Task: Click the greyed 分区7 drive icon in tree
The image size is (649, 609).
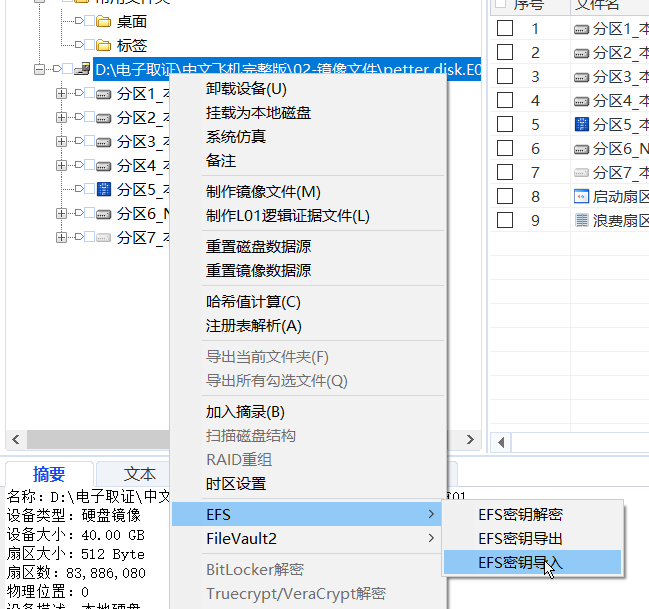Action: pyautogui.click(x=103, y=238)
